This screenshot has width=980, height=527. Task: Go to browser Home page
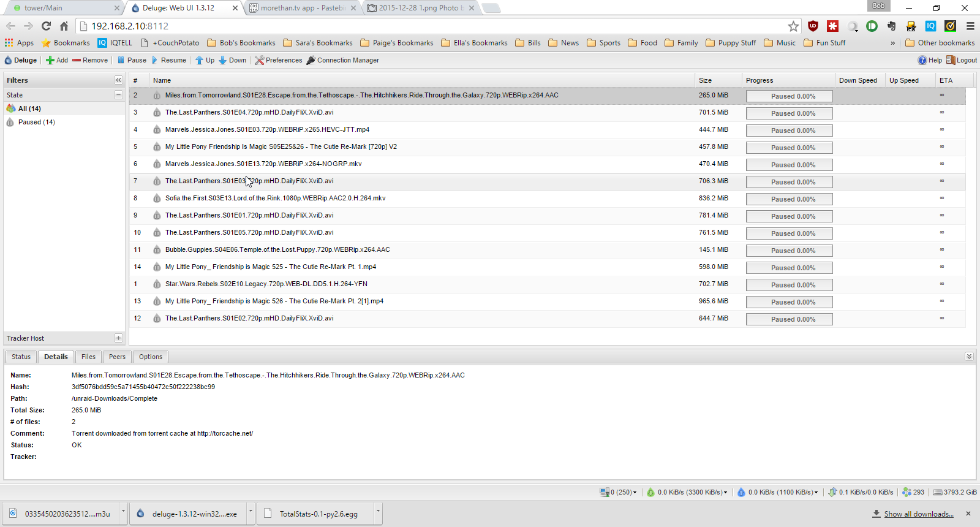(x=64, y=26)
